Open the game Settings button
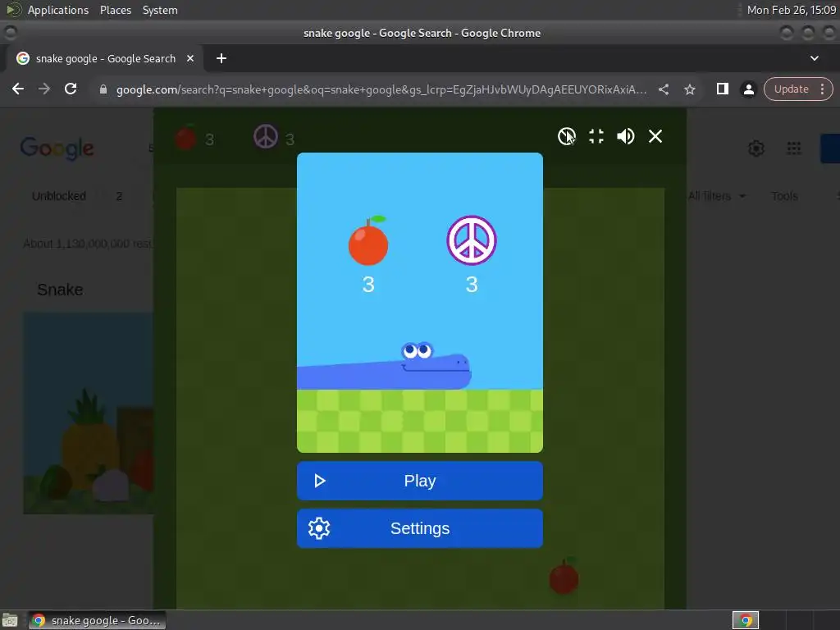 point(419,528)
